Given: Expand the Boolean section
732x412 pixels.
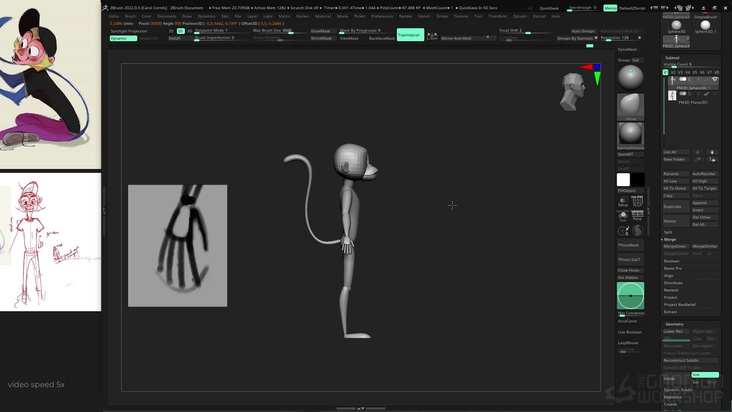Looking at the screenshot, I should point(672,261).
